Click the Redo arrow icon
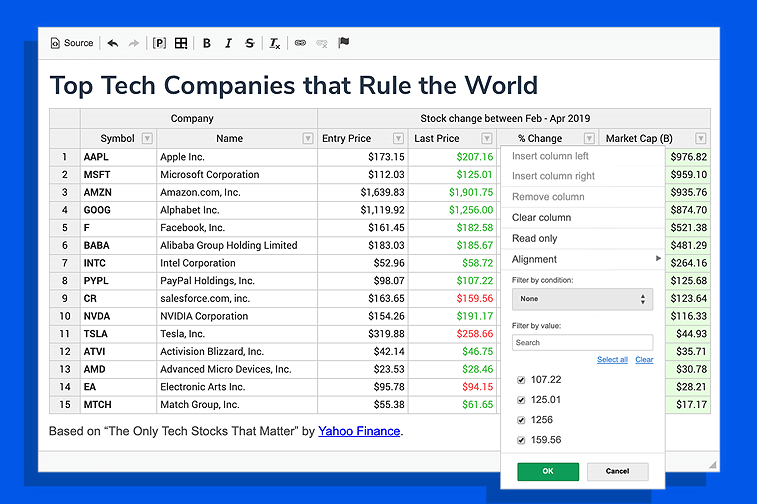Viewport: 757px width, 504px height. 133,43
